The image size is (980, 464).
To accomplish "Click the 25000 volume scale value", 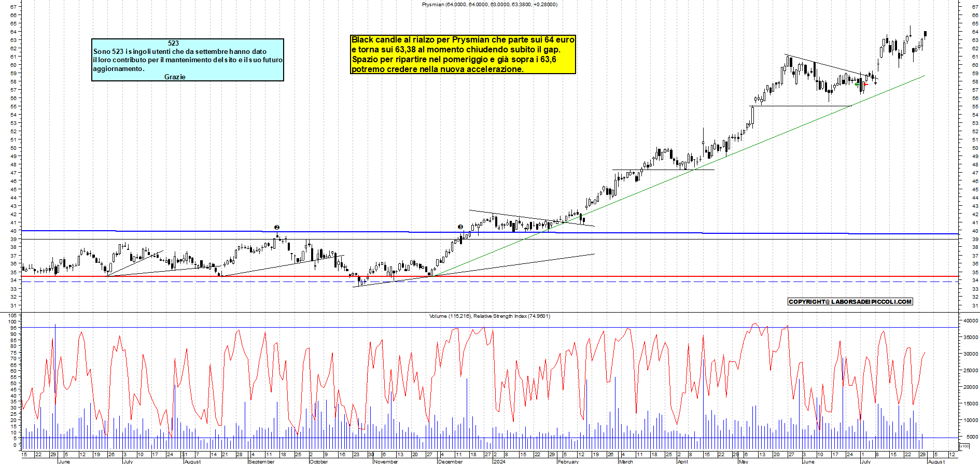I will point(971,371).
